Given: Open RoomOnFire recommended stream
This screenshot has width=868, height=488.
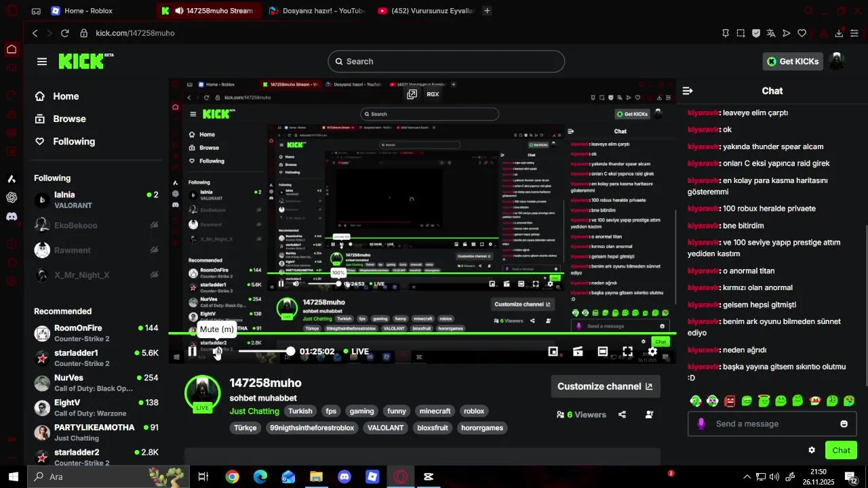Looking at the screenshot, I should tap(96, 333).
